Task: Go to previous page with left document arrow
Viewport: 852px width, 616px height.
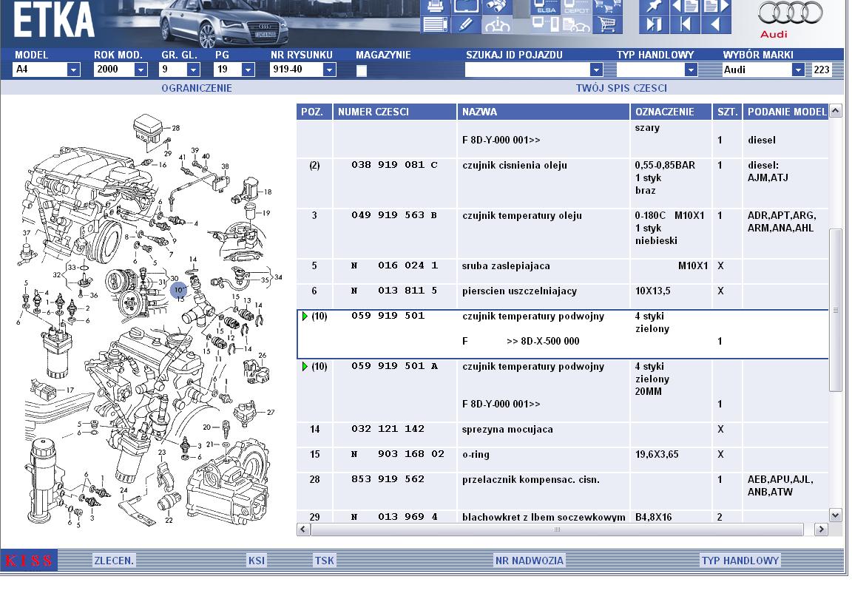Action: click(685, 7)
